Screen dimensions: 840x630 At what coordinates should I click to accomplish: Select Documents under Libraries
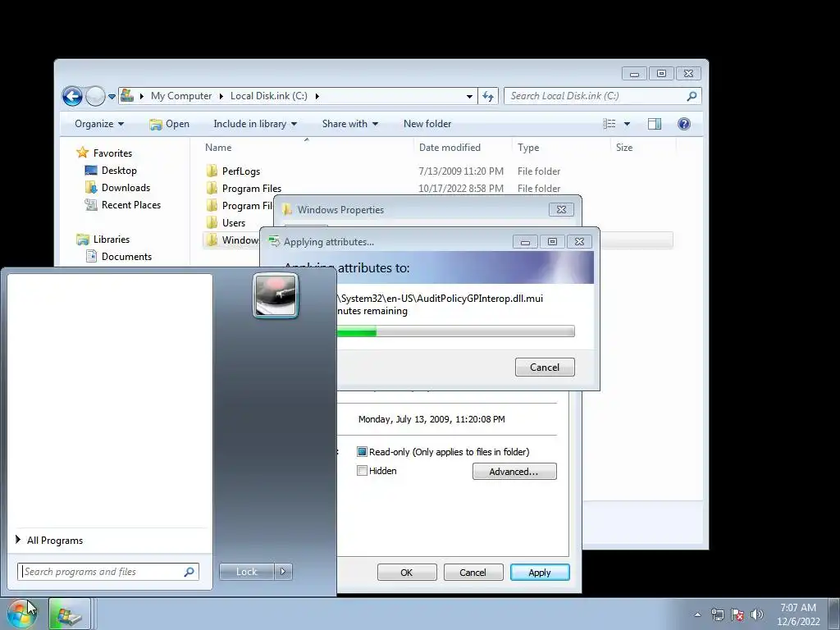(x=119, y=257)
